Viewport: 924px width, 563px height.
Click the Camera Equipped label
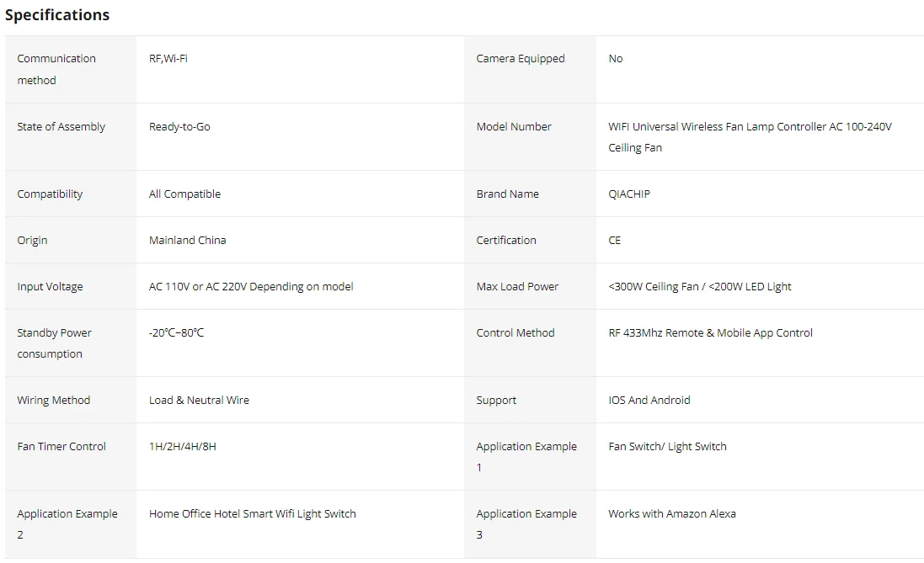pyautogui.click(x=521, y=58)
